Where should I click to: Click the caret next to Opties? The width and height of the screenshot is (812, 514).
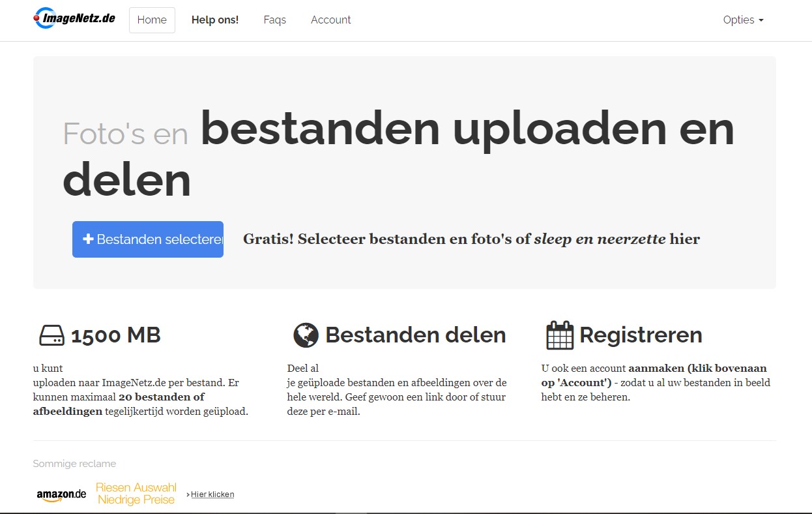tap(761, 22)
